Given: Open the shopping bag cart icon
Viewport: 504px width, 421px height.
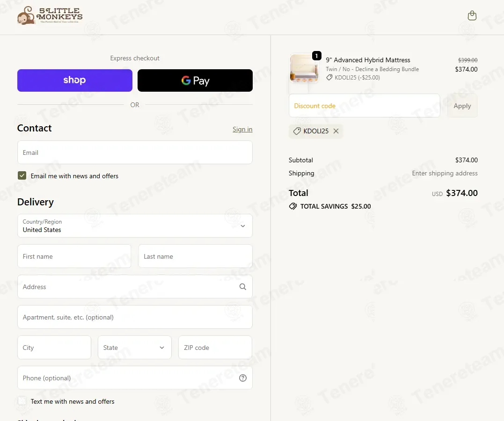Looking at the screenshot, I should click(x=472, y=15).
